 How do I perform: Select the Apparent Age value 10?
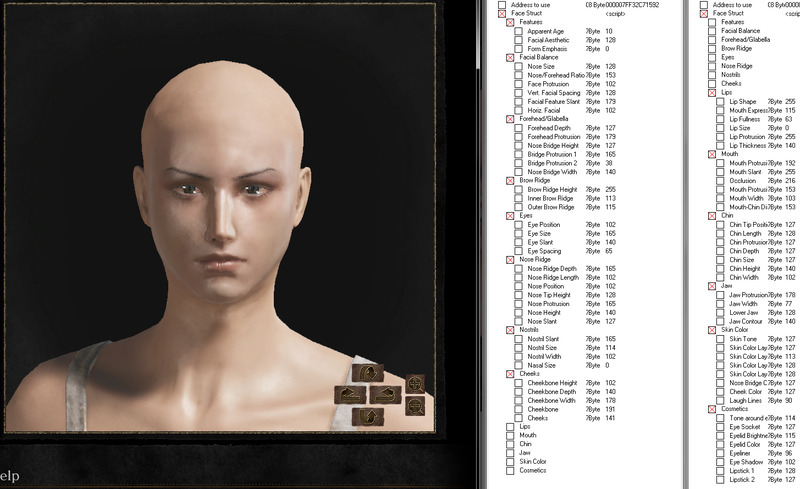pos(609,31)
